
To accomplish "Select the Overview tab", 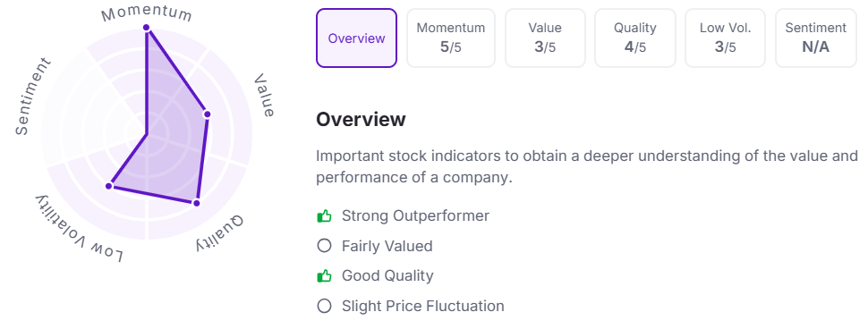I will pyautogui.click(x=356, y=38).
